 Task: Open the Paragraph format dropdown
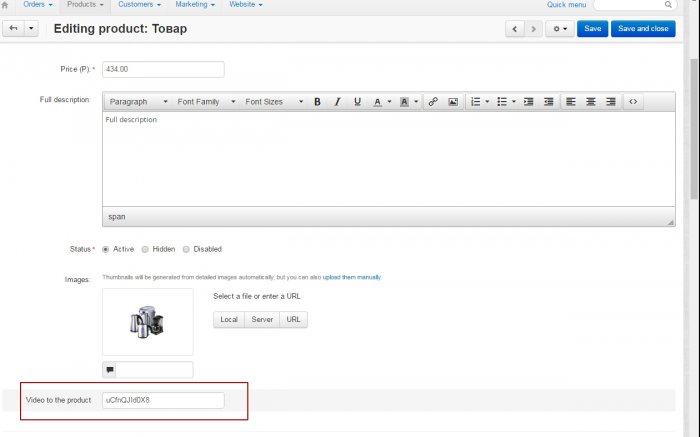[138, 102]
